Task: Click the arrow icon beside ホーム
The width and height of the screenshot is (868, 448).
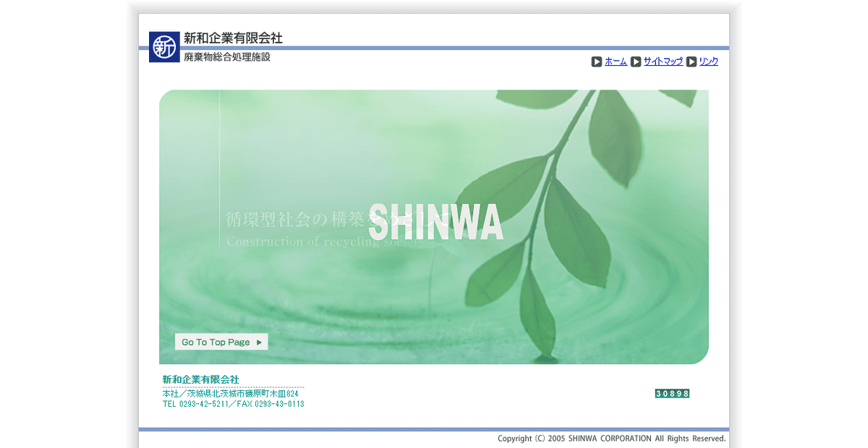Action: [x=596, y=61]
